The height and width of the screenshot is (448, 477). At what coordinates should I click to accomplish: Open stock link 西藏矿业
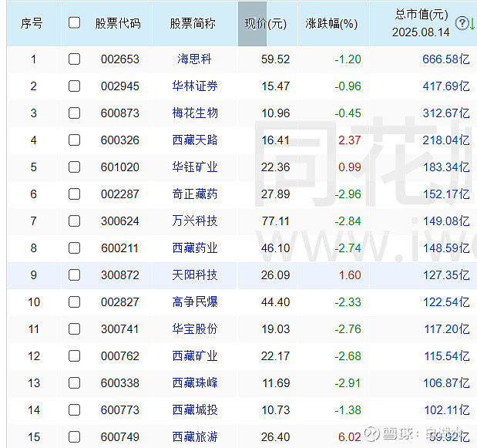[195, 356]
